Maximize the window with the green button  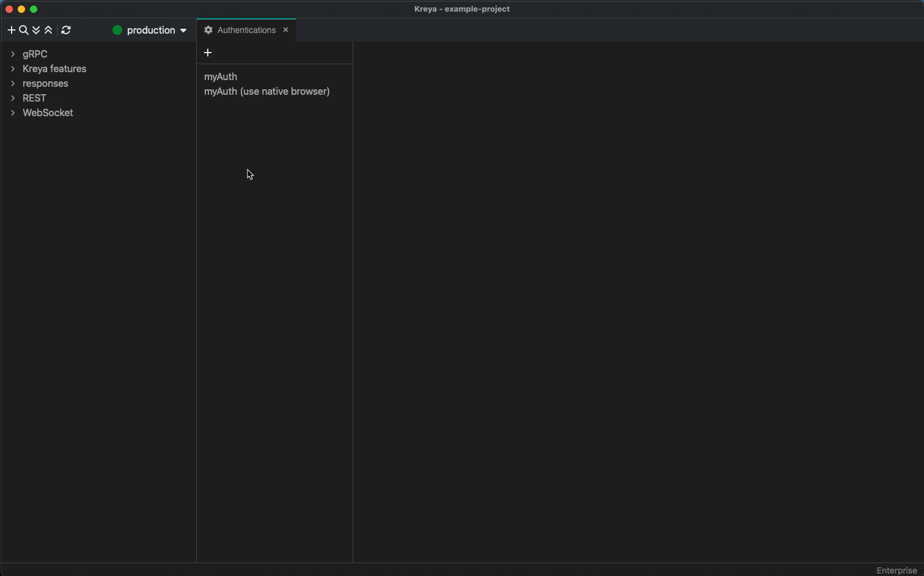(34, 9)
